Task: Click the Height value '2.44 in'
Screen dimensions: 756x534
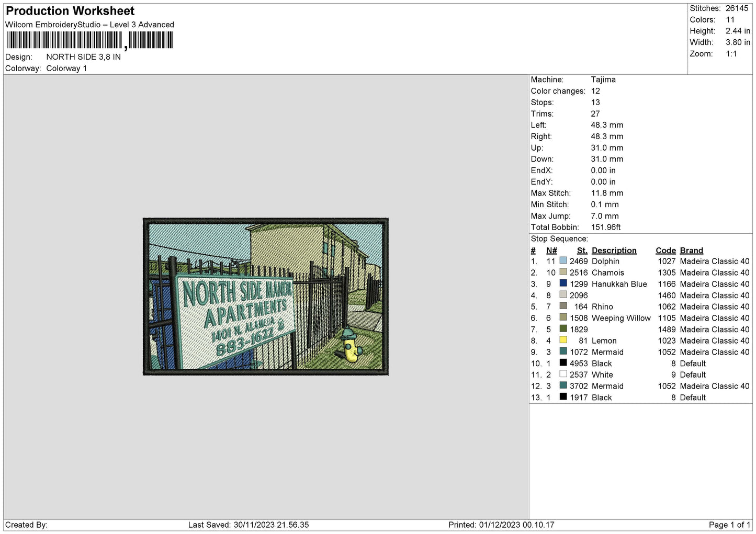Action: (x=738, y=31)
